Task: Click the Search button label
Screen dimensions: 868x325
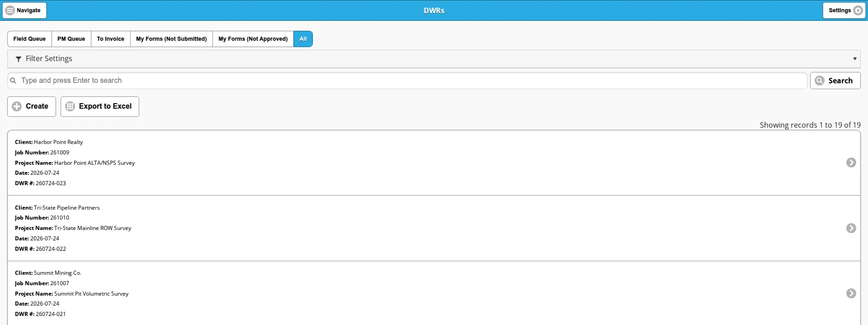Action: tap(840, 81)
